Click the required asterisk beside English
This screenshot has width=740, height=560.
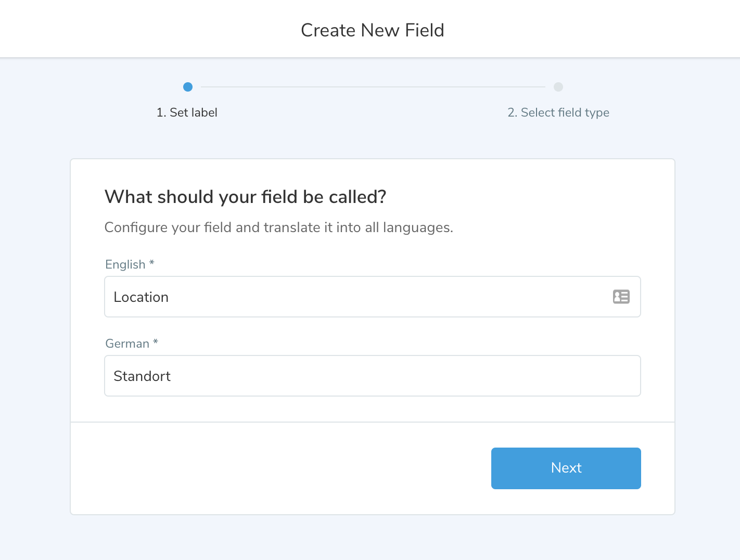point(152,263)
